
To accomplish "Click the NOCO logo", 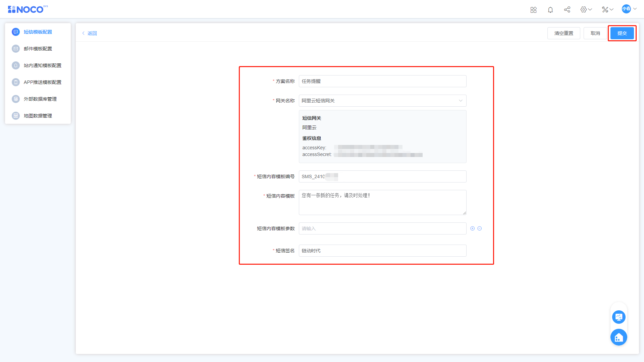I will point(28,9).
